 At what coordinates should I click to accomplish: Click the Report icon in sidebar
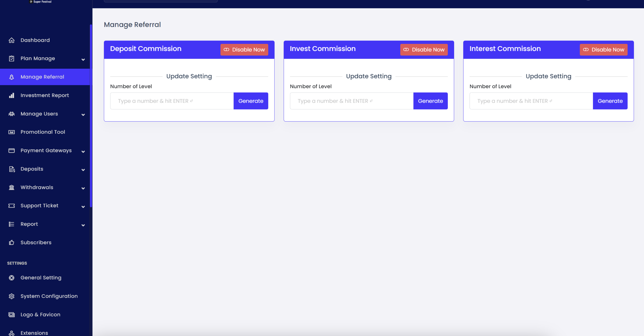(x=11, y=224)
